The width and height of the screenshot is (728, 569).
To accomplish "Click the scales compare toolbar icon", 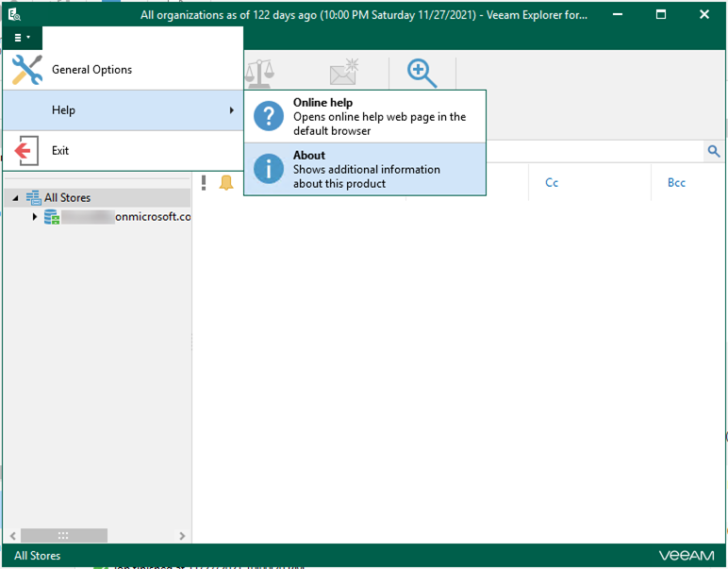I will [x=259, y=73].
